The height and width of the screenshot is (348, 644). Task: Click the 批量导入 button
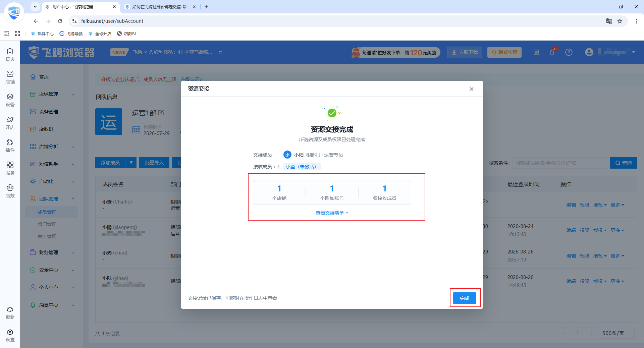pos(154,163)
